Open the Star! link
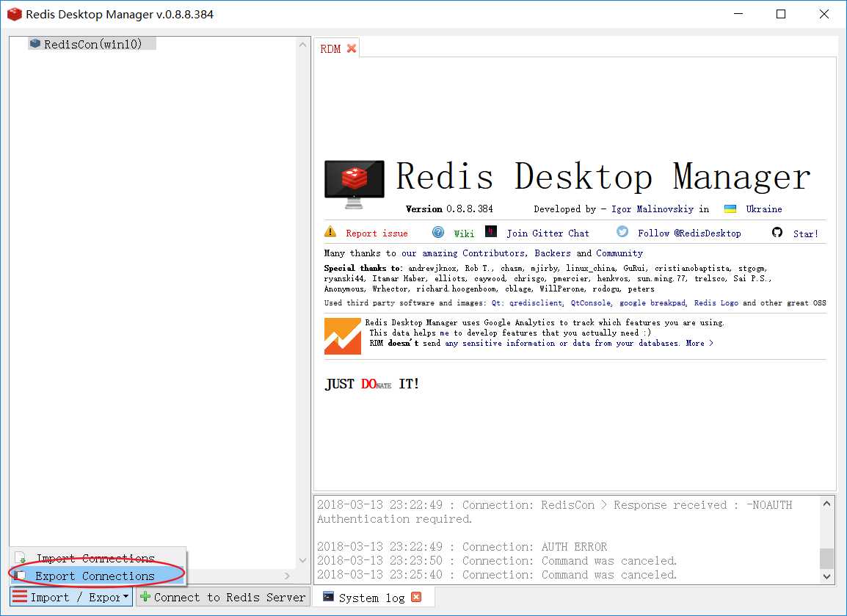The image size is (847, 616). (x=805, y=234)
